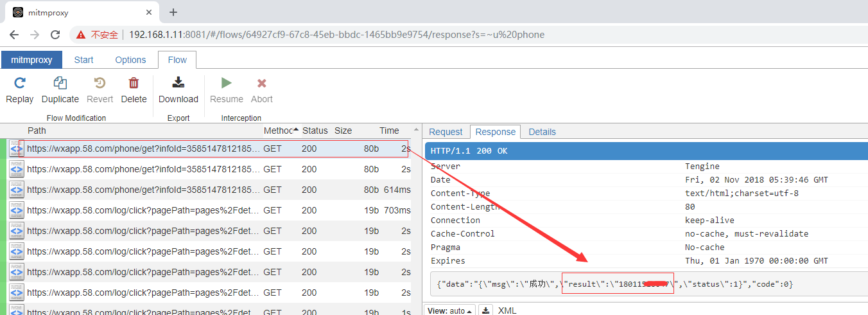This screenshot has width=868, height=315.
Task: Click the green Resume play icon
Action: 226,83
